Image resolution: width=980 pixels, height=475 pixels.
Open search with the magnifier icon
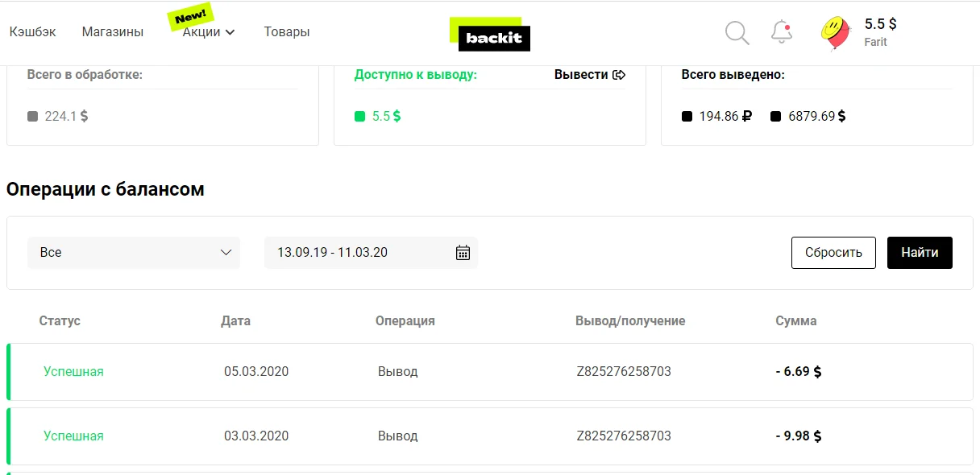click(737, 33)
